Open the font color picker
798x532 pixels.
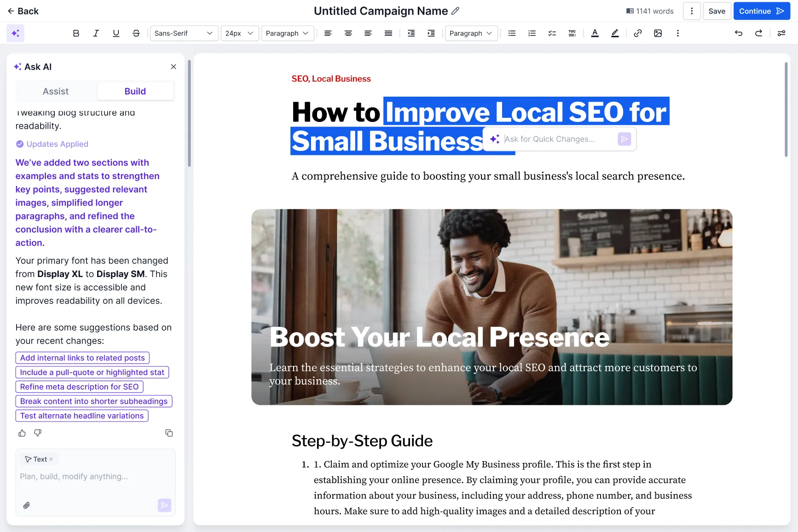[x=595, y=33]
